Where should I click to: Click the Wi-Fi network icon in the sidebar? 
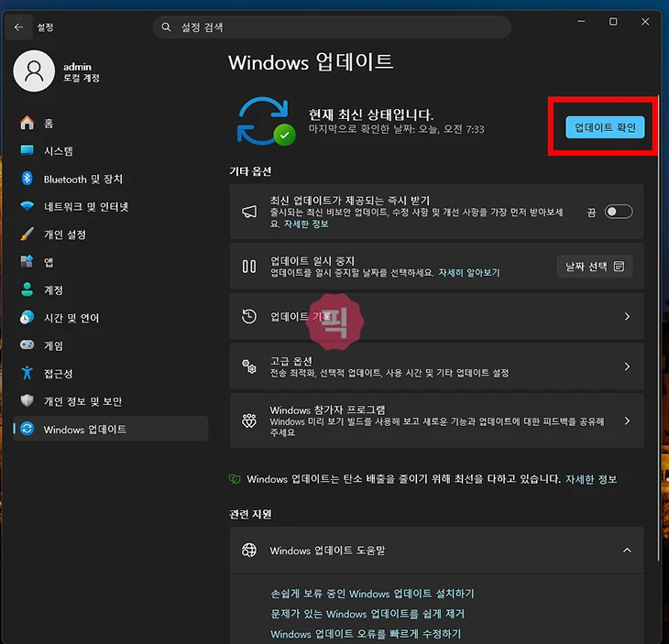click(27, 206)
